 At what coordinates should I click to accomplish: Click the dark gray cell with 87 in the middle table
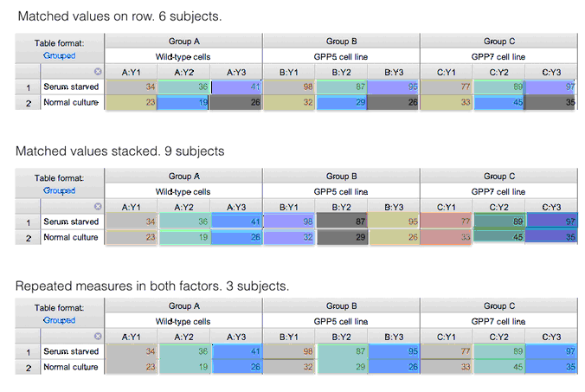[341, 222]
